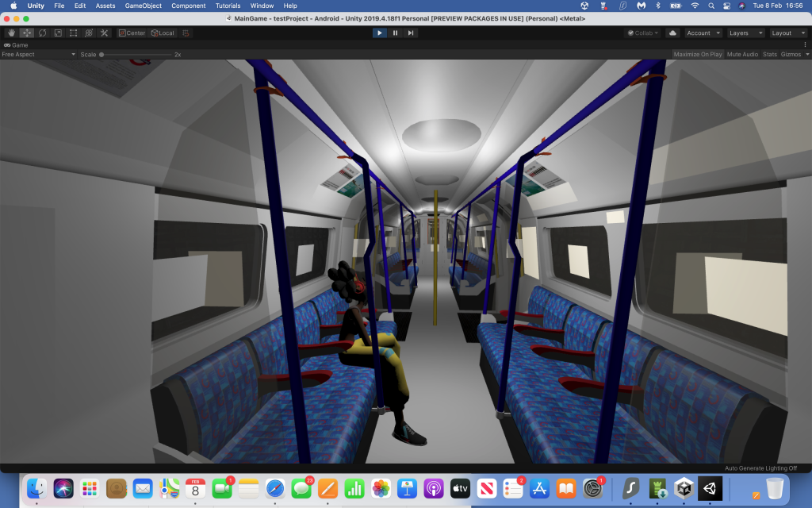Click the Pause button
This screenshot has width=812, height=508.
(395, 33)
